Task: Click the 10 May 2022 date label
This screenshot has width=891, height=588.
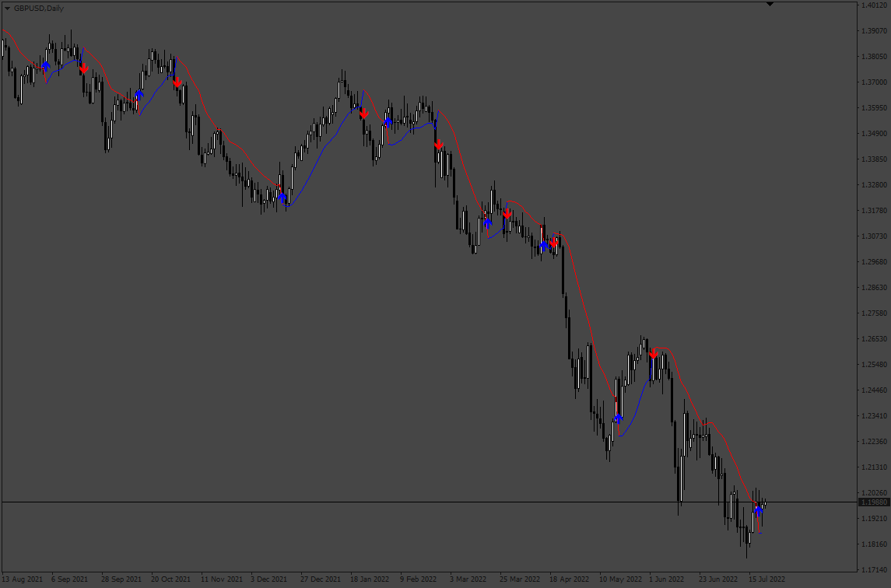Action: tap(620, 579)
